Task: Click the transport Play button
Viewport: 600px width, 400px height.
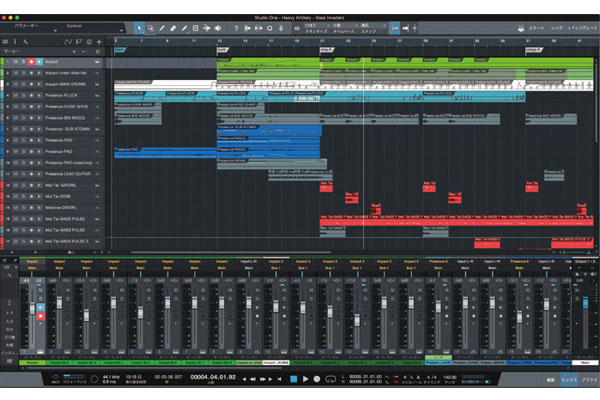Action: (x=305, y=379)
